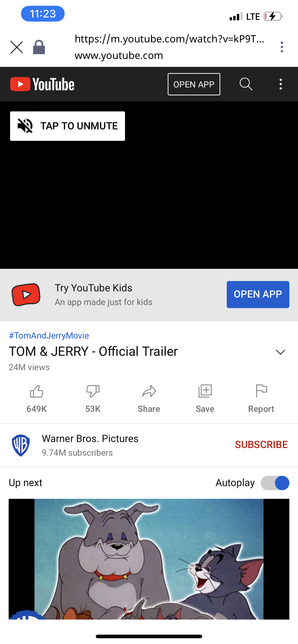Toggle the Autoplay switch off
298x644 pixels.
pyautogui.click(x=275, y=483)
